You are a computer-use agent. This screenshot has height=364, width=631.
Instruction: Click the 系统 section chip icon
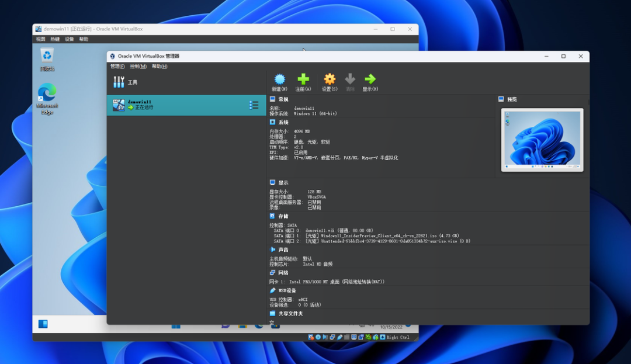point(272,122)
